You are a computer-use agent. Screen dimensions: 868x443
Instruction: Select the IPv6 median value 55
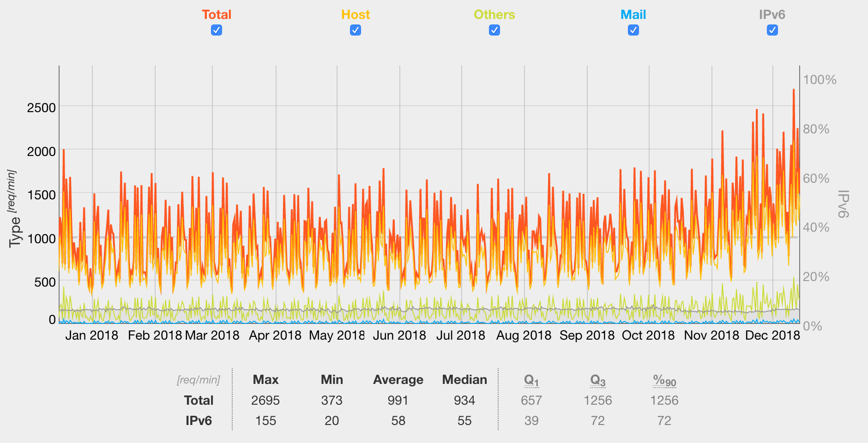click(464, 420)
